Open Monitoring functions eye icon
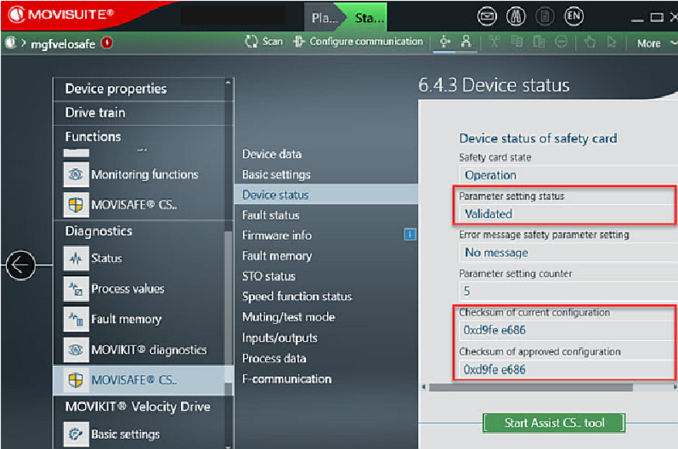The width and height of the screenshot is (678, 449). (76, 174)
